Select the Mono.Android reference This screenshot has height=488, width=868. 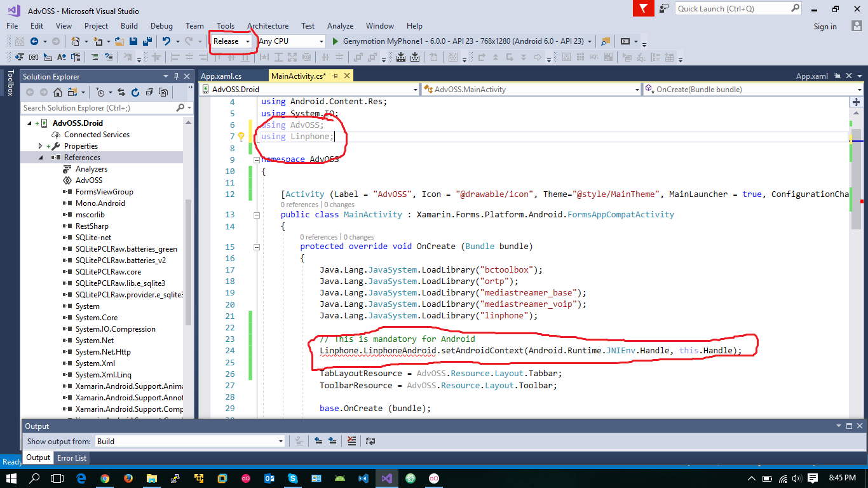[x=100, y=203]
